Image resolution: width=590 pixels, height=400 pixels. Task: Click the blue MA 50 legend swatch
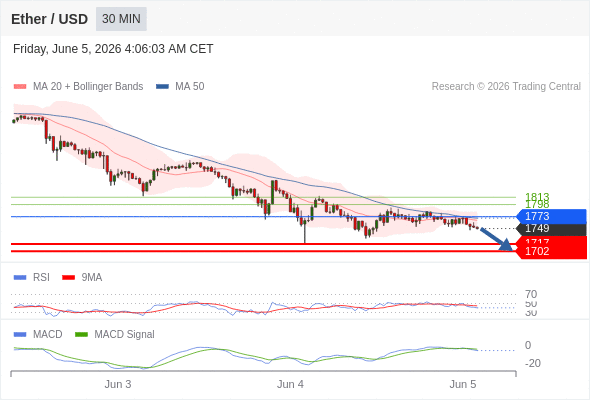tap(162, 87)
